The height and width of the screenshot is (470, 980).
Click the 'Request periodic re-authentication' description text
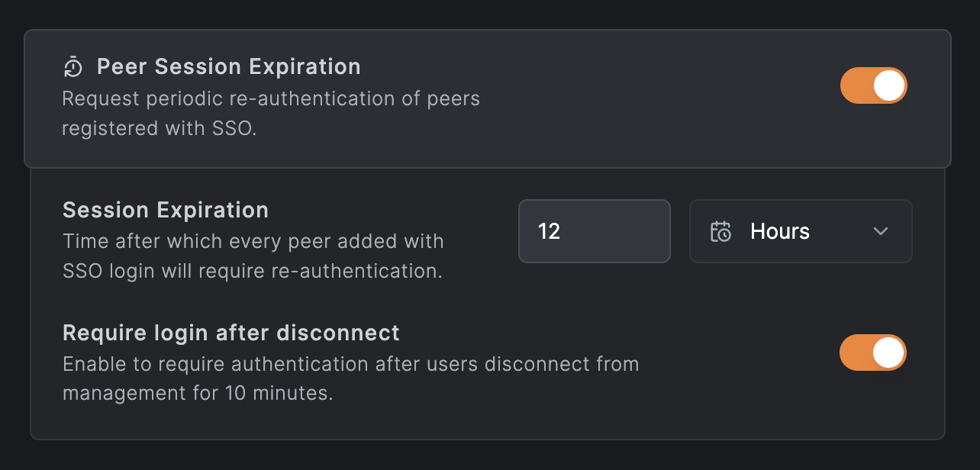coord(271,99)
